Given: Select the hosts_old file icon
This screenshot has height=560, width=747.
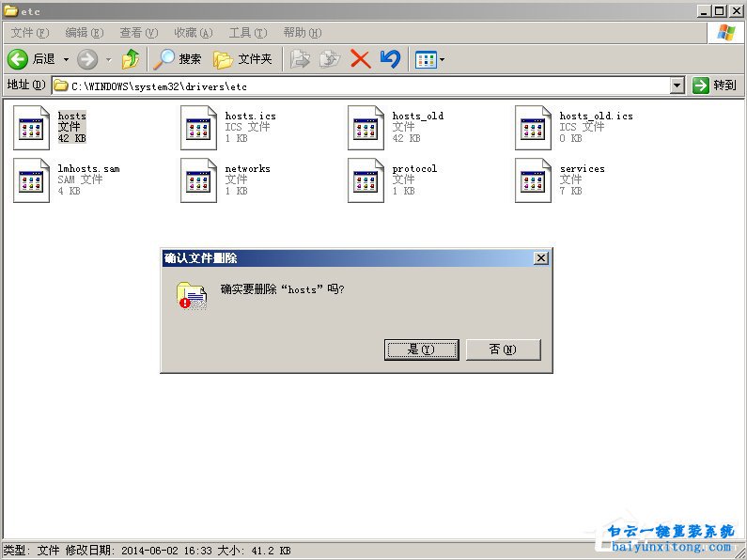Looking at the screenshot, I should click(366, 127).
